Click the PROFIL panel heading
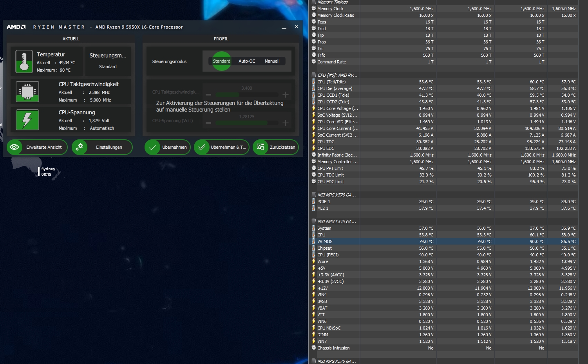Image resolution: width=588 pixels, height=364 pixels. (x=221, y=39)
